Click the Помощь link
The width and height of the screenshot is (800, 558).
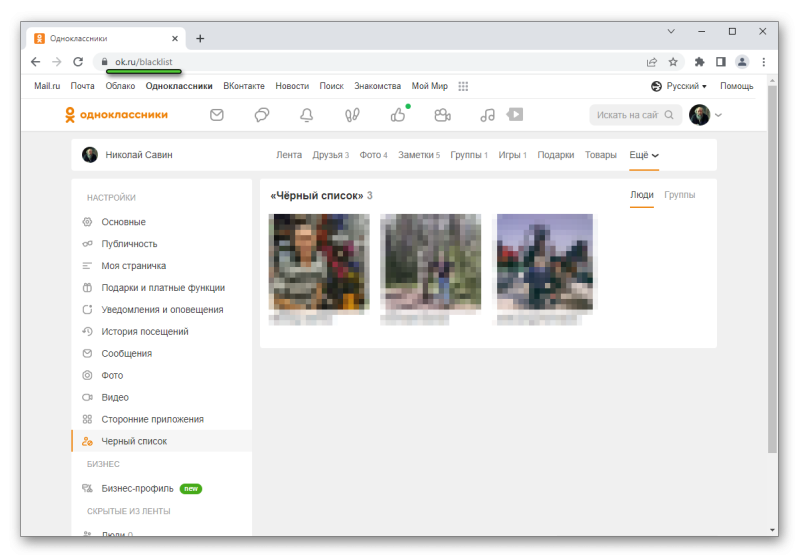click(736, 86)
